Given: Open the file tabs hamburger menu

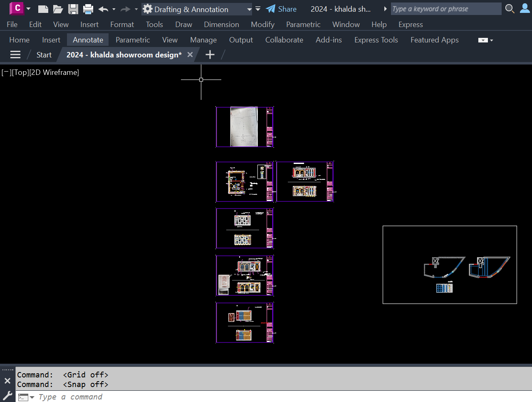Looking at the screenshot, I should 15,54.
